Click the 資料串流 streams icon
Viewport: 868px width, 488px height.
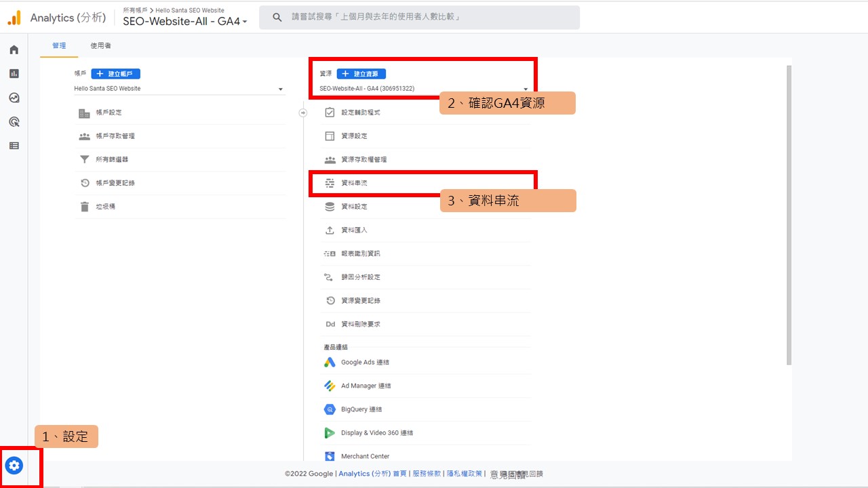[330, 184]
